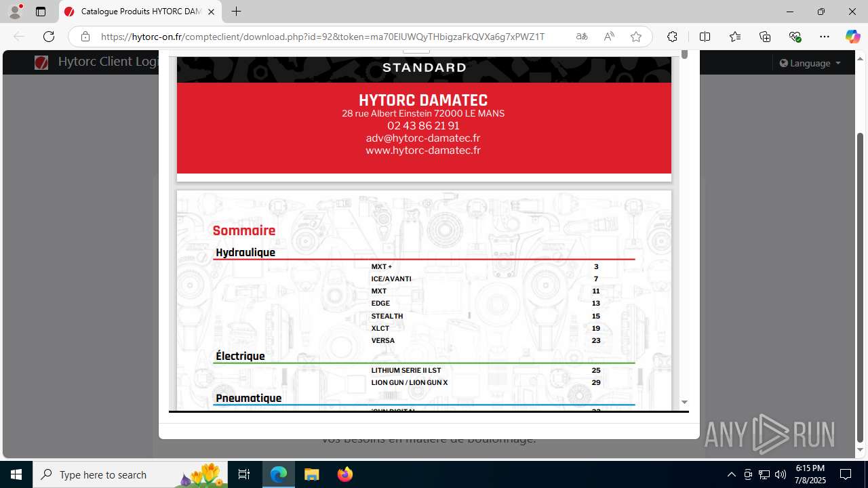Open Browser essentials
The height and width of the screenshot is (488, 868).
click(x=795, y=37)
